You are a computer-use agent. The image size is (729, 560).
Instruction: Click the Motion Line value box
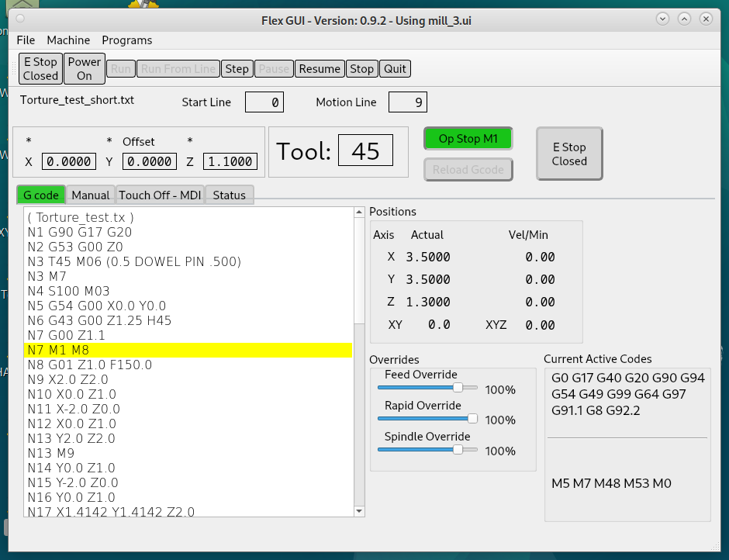408,102
